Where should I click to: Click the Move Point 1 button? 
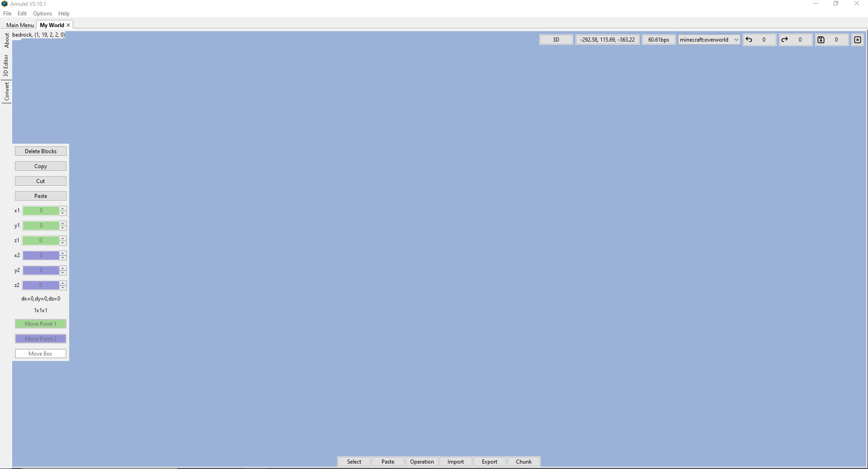point(40,324)
